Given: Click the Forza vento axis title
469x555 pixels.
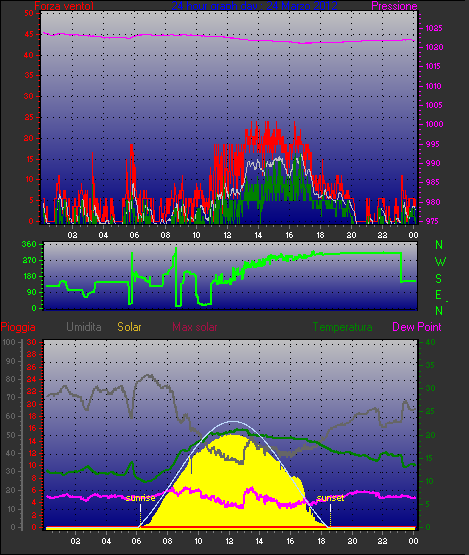Looking at the screenshot, I should coord(64,6).
